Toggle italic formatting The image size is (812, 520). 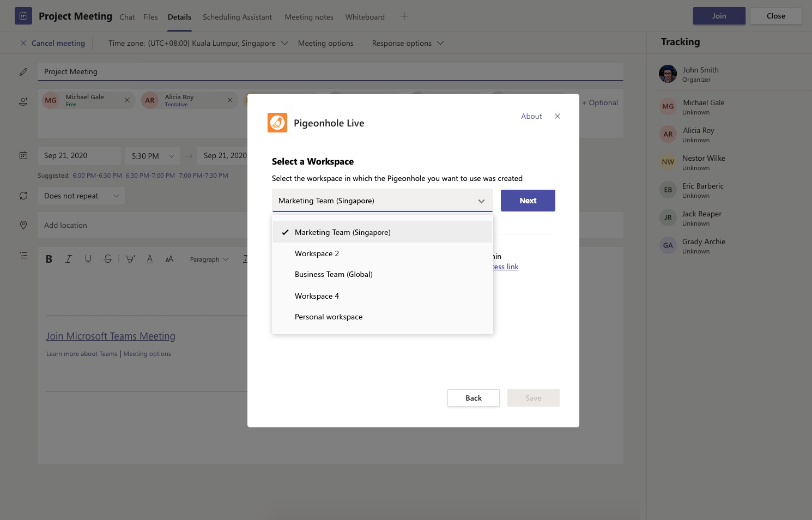[69, 259]
